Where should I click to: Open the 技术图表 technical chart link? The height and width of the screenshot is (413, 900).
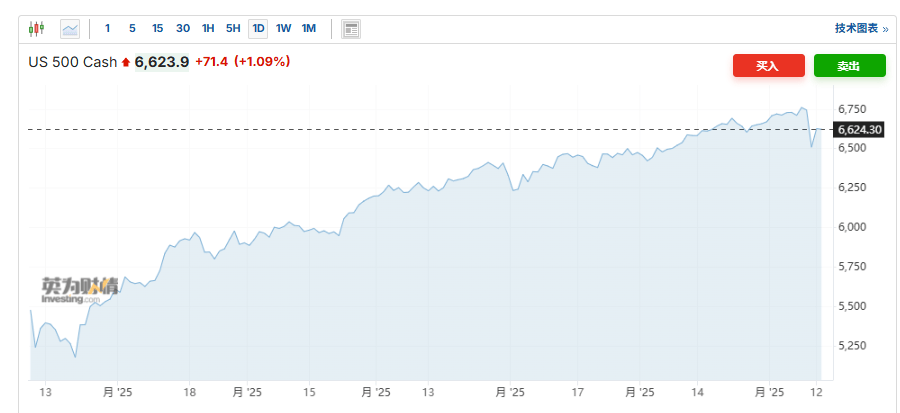click(x=861, y=29)
